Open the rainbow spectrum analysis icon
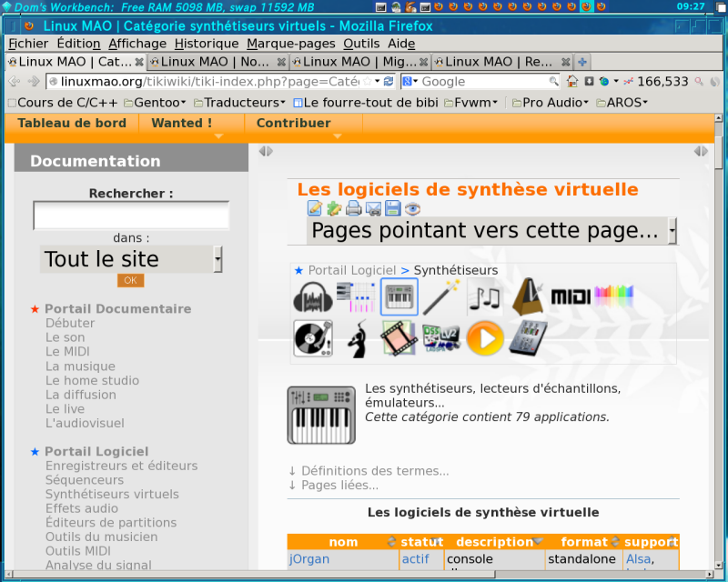The height and width of the screenshot is (582, 728). [x=613, y=296]
